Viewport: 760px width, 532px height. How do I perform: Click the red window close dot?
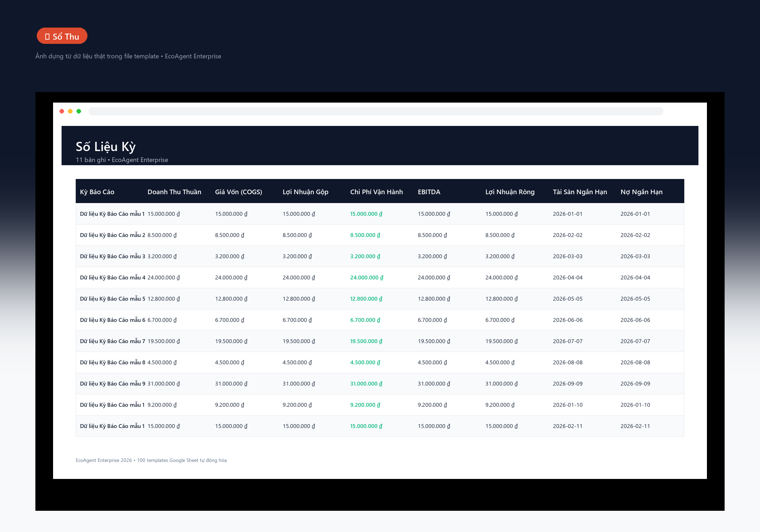point(62,111)
